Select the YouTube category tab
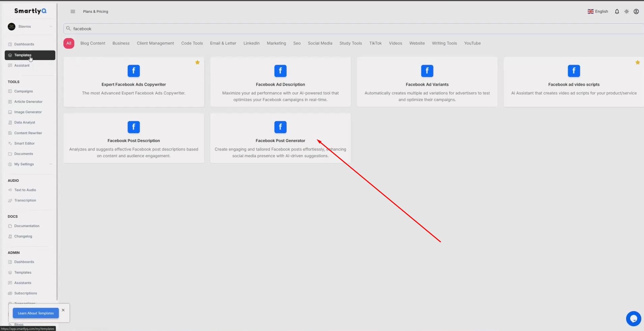This screenshot has height=331, width=644. 472,43
